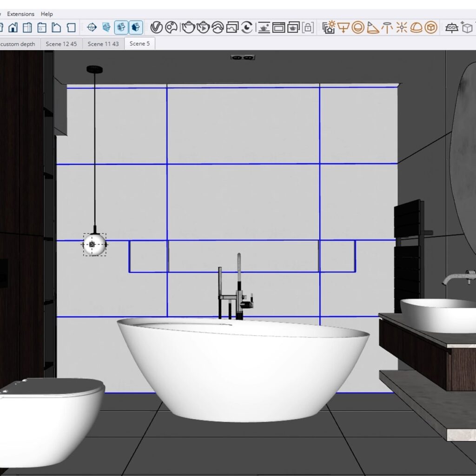
Task: Open the Chaos Cosmos browser icon
Action: pyautogui.click(x=171, y=28)
